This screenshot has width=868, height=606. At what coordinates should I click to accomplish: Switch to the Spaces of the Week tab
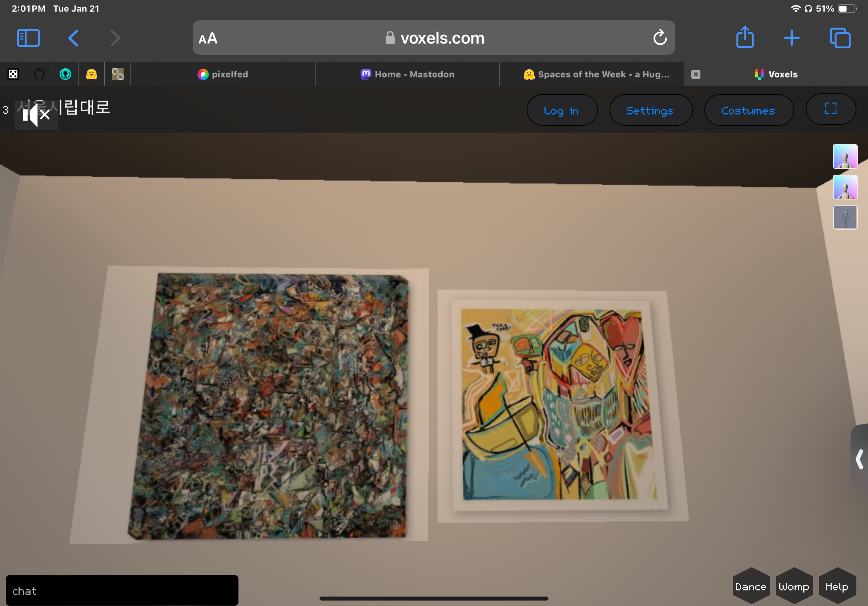click(x=592, y=74)
